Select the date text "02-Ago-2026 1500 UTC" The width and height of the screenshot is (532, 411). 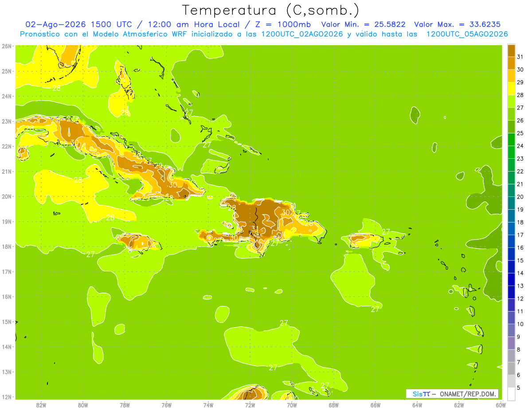pos(78,24)
